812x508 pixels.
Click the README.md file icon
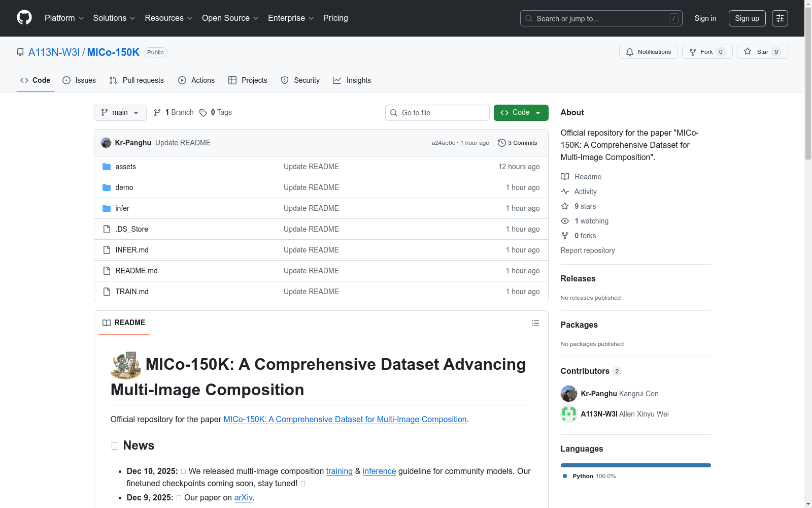(x=107, y=271)
